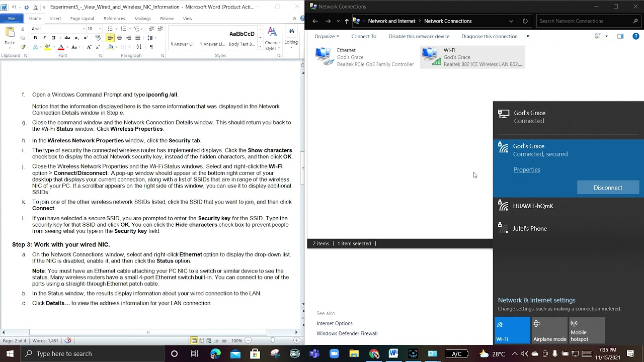644x362 pixels.
Task: Switch to the Mailings ribbon tab
Action: (x=142, y=19)
